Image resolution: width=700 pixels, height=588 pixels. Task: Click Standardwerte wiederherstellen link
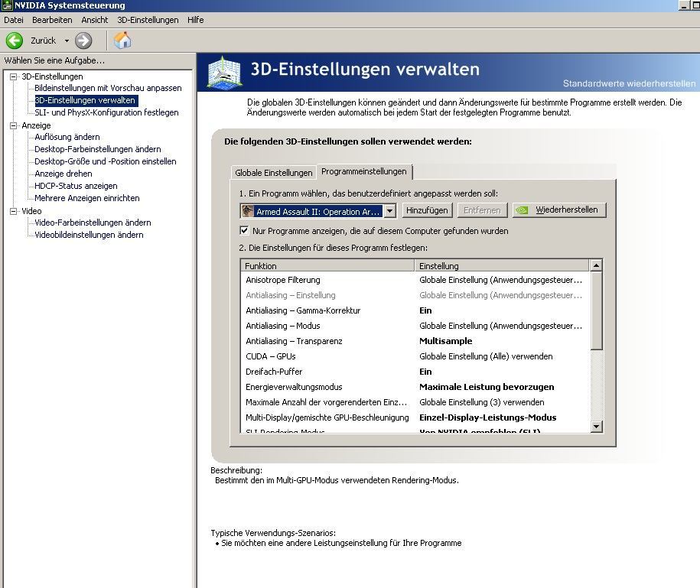(x=629, y=83)
